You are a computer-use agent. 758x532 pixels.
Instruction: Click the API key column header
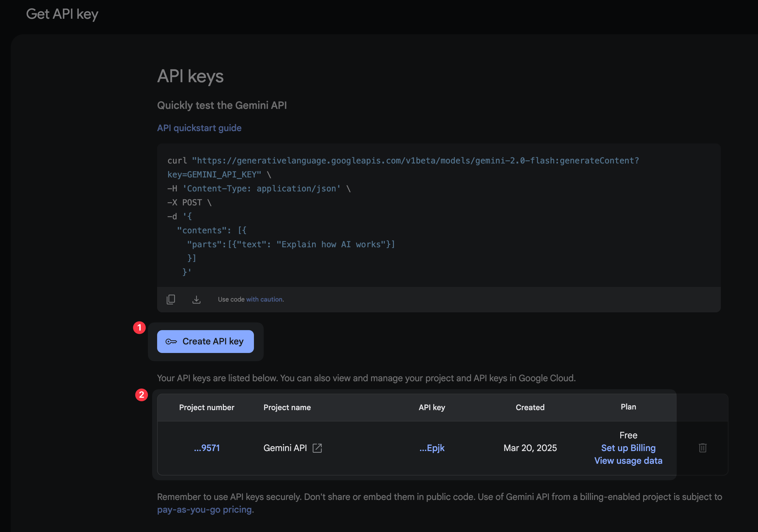click(x=432, y=407)
